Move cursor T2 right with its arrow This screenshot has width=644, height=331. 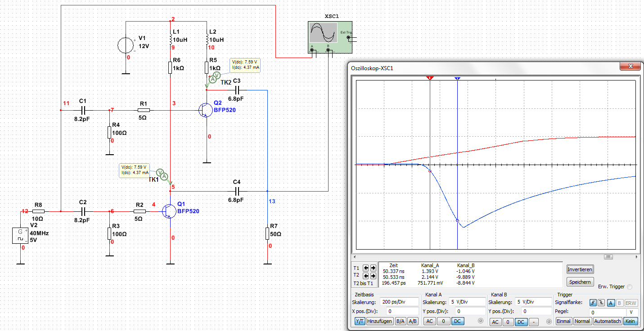coord(373,276)
